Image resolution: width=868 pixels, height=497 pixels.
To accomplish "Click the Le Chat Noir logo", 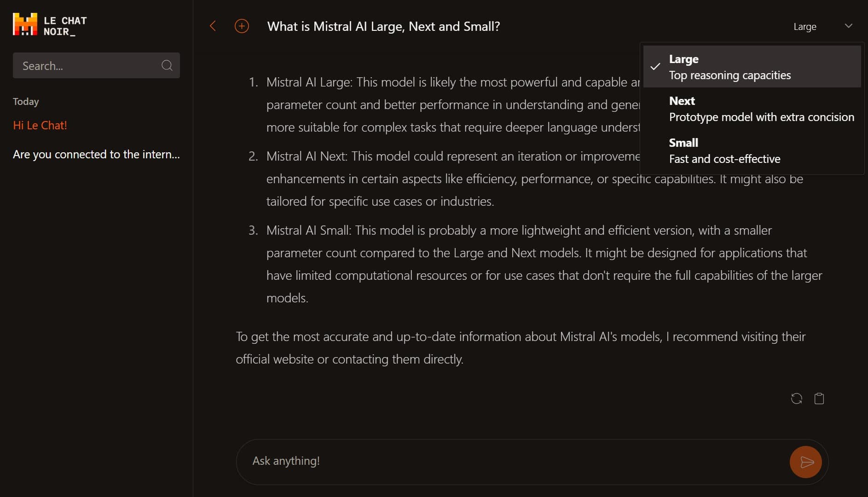I will click(x=50, y=25).
